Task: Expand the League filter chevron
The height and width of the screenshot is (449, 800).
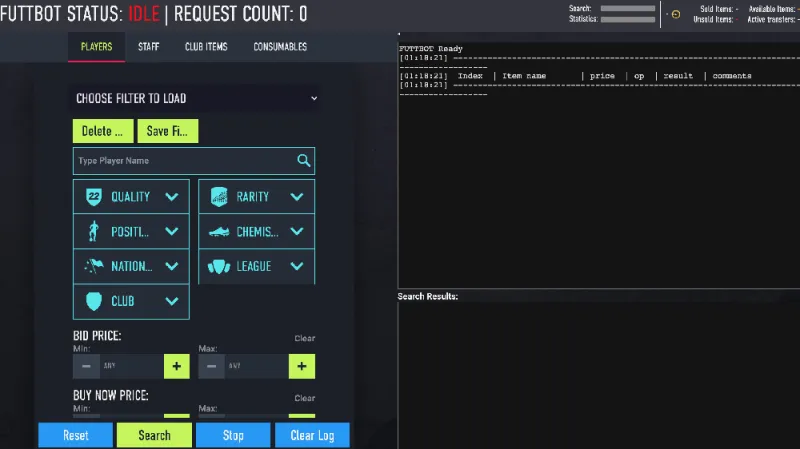Action: click(x=297, y=266)
